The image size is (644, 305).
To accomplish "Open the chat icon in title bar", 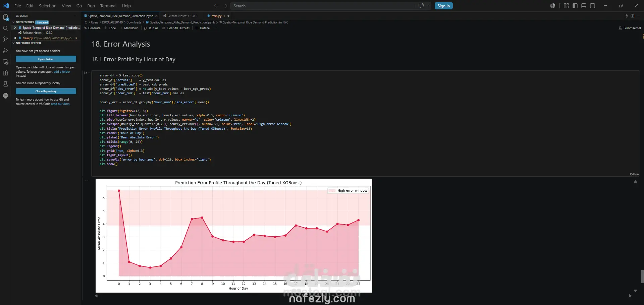I will point(421,6).
